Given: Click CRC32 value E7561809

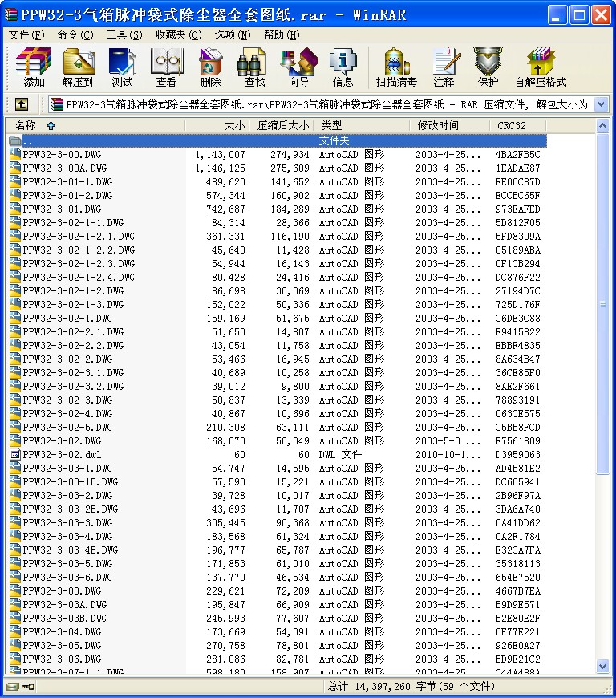Looking at the screenshot, I should (x=517, y=440).
